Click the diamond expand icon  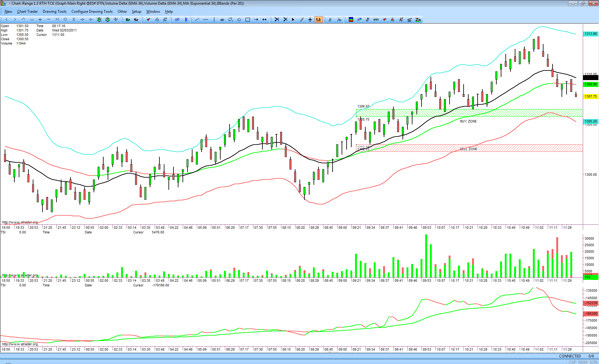coord(66,20)
